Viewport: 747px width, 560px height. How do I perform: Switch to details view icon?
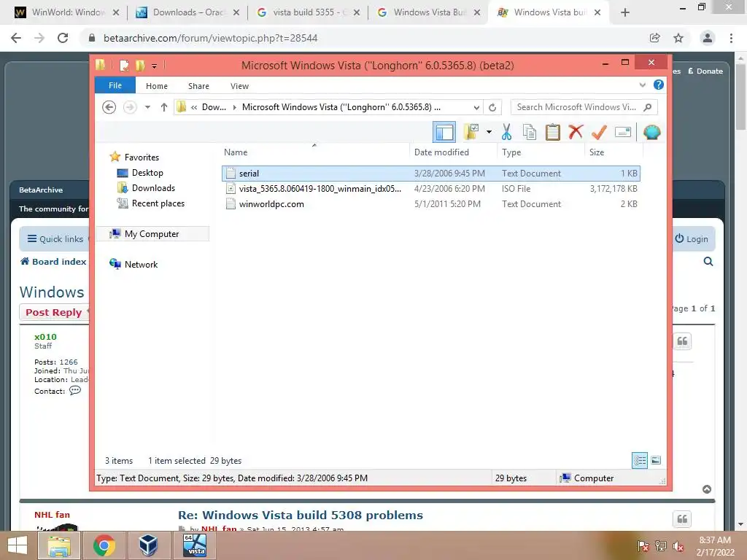pos(639,460)
